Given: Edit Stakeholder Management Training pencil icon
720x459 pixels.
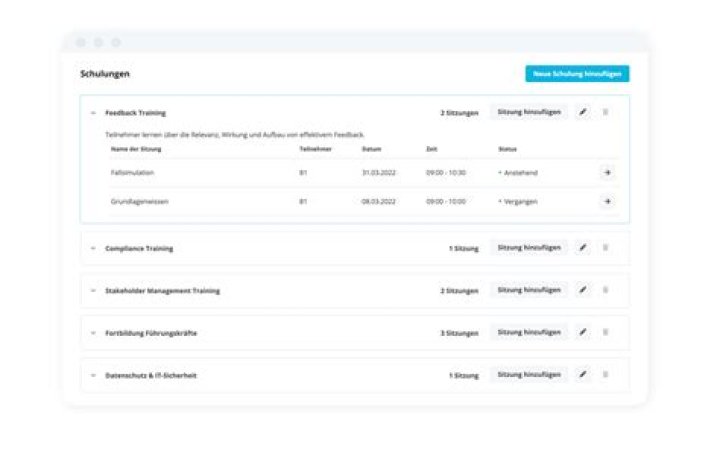Looking at the screenshot, I should 583,290.
